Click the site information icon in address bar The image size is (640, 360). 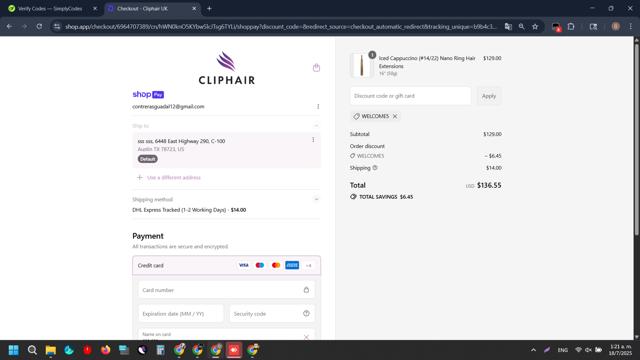click(x=57, y=27)
